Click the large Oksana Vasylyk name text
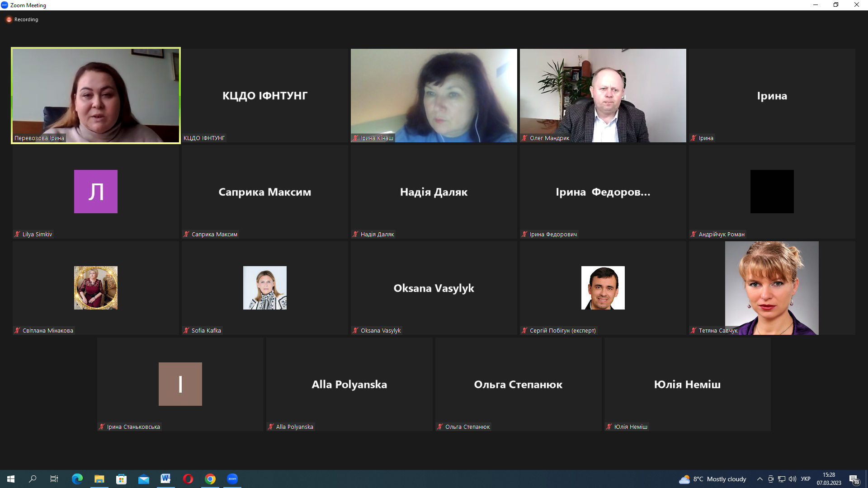The width and height of the screenshot is (868, 488). [x=434, y=288]
